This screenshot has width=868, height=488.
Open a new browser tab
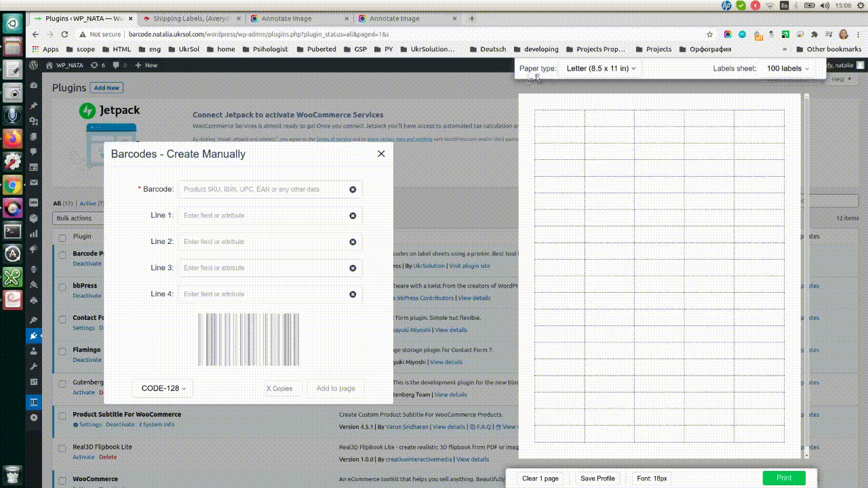click(472, 18)
